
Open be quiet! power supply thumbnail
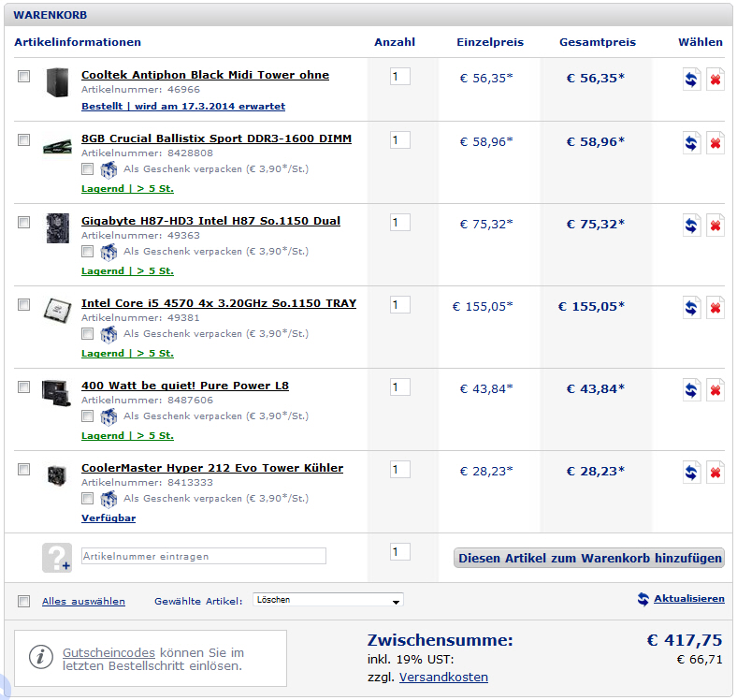(56, 393)
